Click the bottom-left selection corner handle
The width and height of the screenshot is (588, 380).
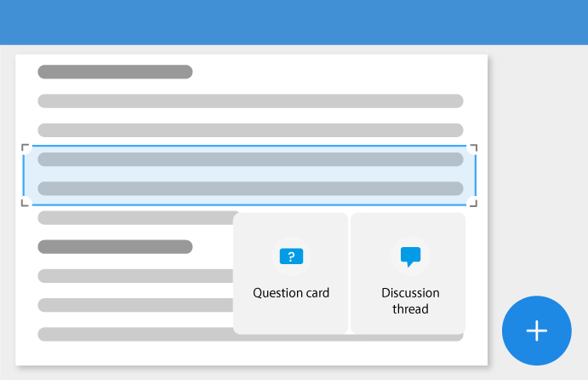click(x=26, y=202)
